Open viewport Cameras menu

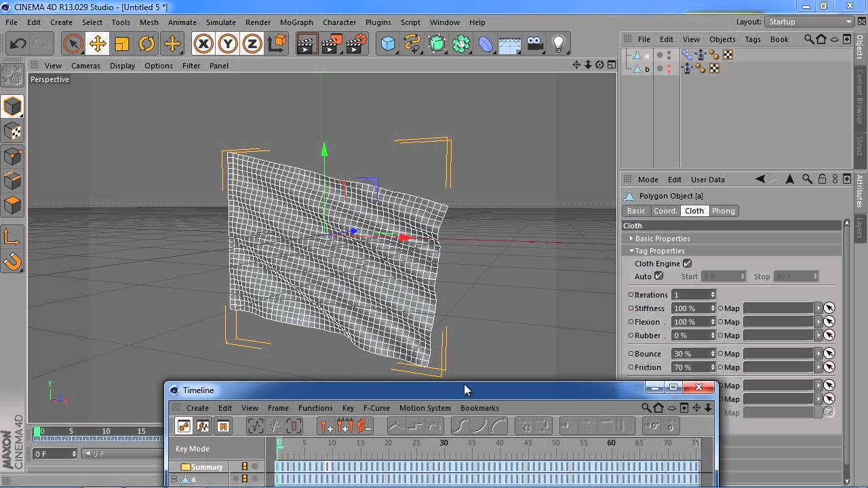85,66
